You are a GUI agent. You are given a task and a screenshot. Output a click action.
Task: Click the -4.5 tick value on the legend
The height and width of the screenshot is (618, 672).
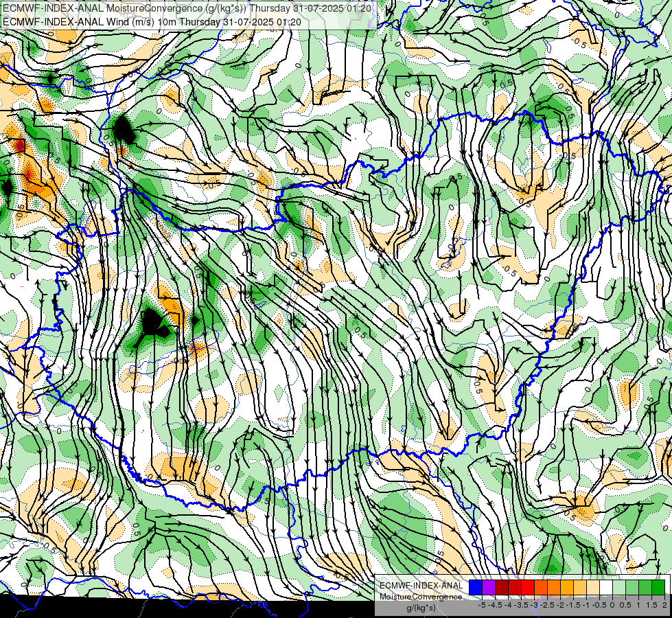coord(495,605)
